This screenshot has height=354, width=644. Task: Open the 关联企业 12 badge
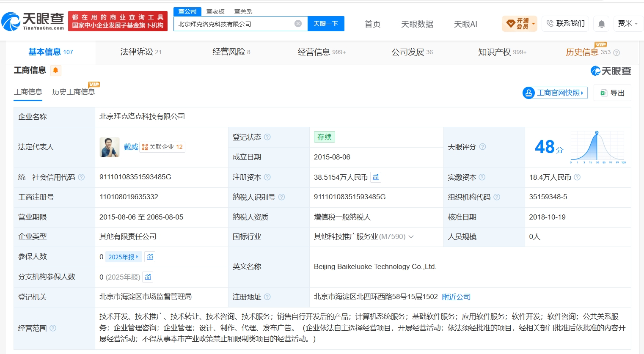(x=162, y=147)
